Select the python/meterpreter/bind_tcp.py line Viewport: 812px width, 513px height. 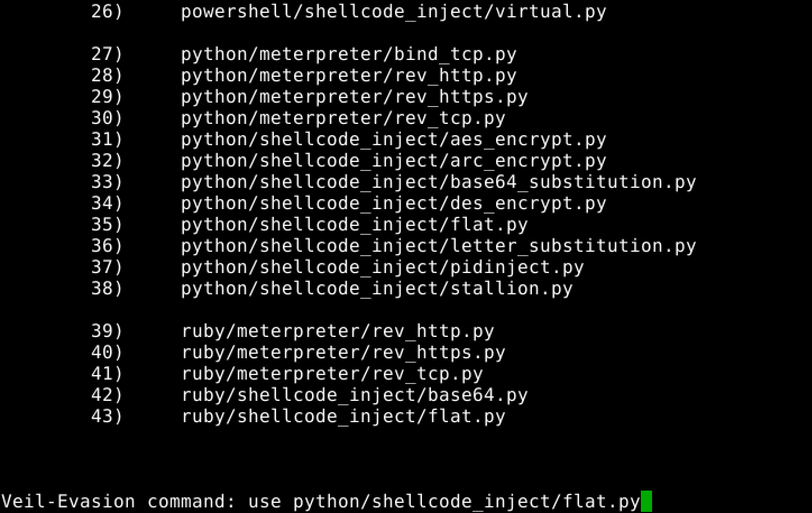348,54
